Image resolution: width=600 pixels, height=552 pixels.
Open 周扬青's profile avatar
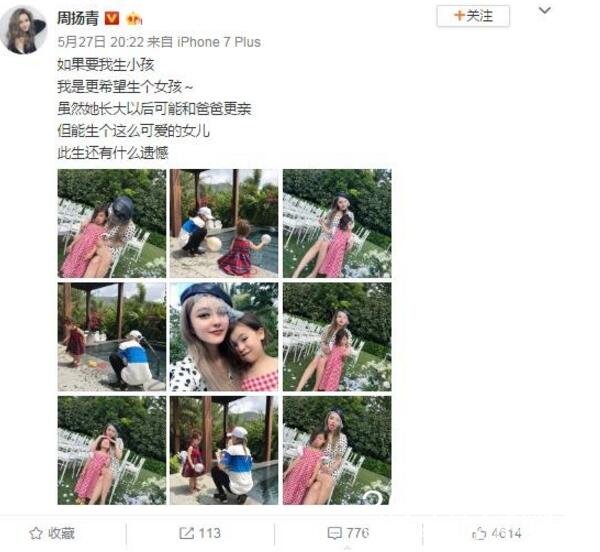point(23,30)
